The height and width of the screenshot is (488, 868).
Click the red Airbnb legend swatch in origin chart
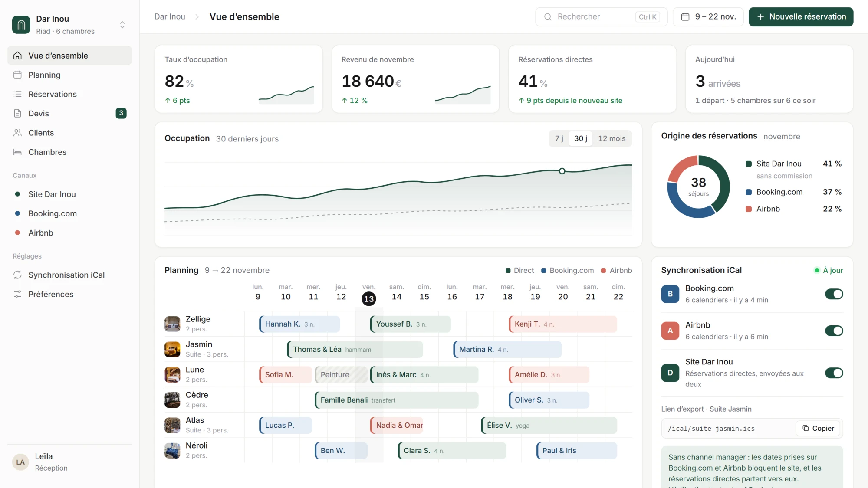[748, 209]
